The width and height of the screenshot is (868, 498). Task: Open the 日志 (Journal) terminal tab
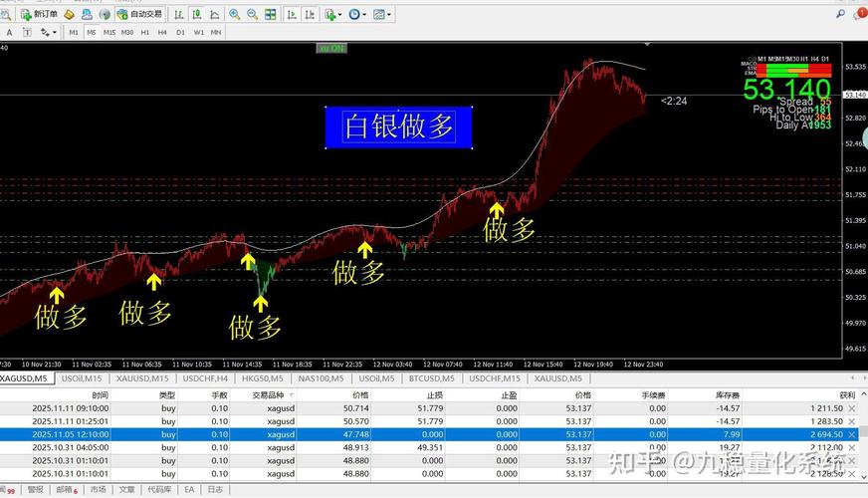[x=215, y=490]
